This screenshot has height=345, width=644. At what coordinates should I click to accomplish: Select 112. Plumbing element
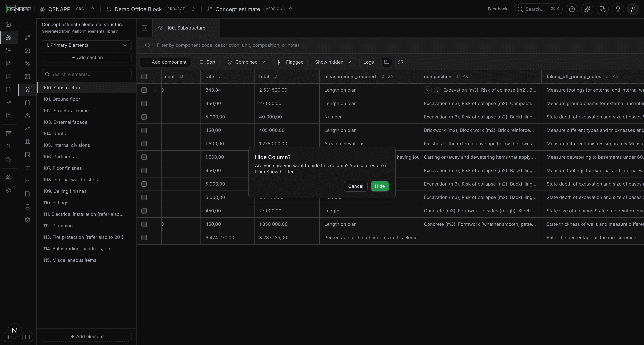[87, 226]
